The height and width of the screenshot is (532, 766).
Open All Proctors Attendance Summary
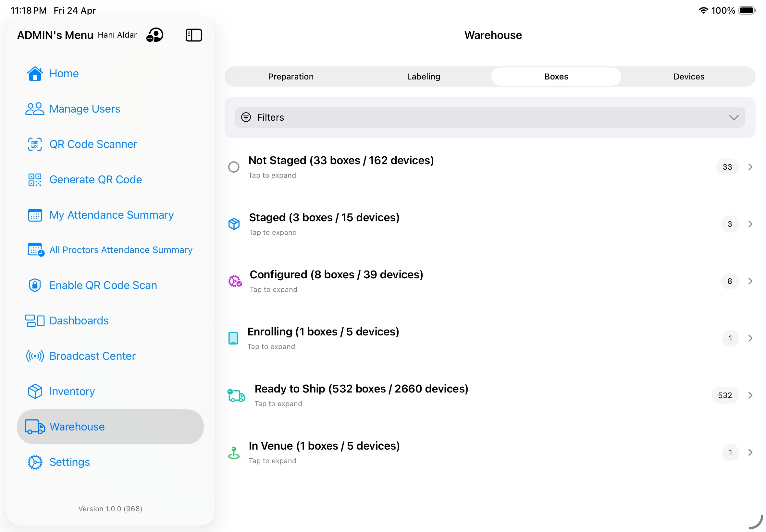coord(121,250)
